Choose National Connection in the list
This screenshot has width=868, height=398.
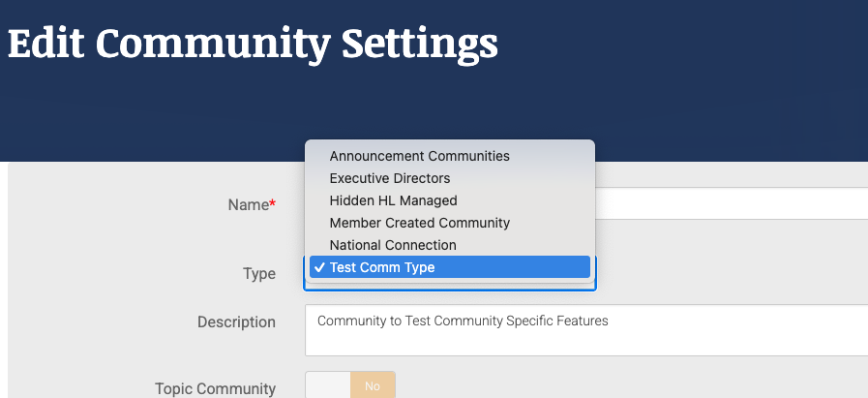(x=392, y=245)
